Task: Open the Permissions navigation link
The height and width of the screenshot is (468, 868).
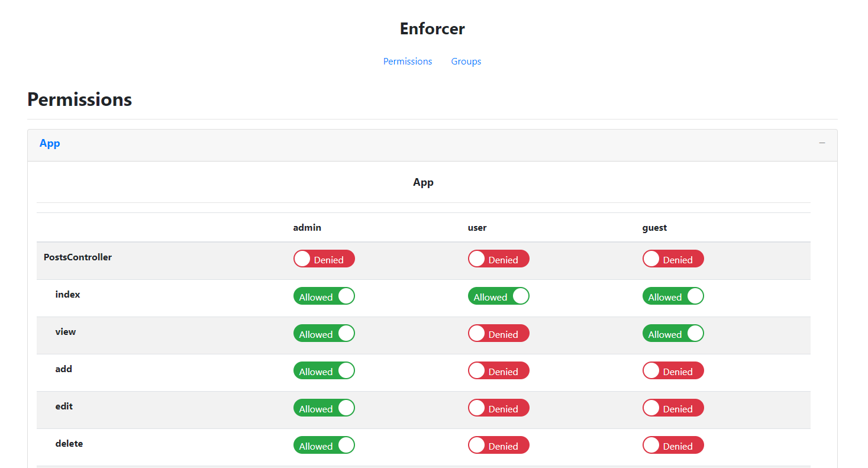Action: [408, 62]
